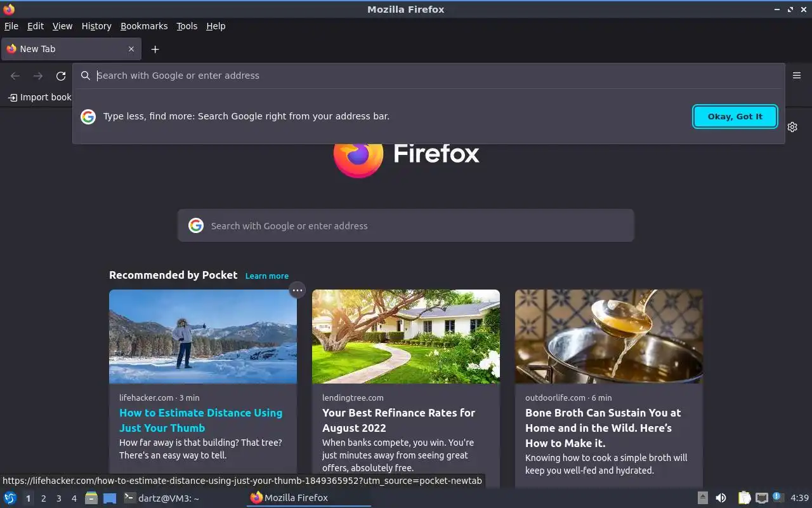This screenshot has width=812, height=508.
Task: Reload the current page
Action: coord(61,76)
